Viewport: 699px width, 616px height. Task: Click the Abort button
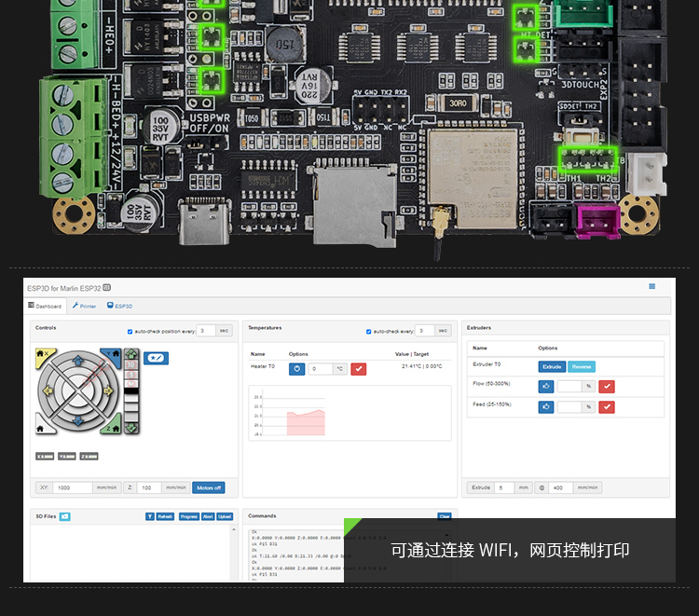208,516
